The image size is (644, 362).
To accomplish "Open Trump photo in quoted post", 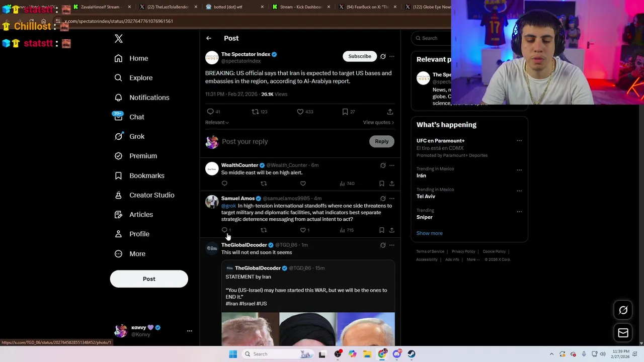I will pyautogui.click(x=250, y=329).
